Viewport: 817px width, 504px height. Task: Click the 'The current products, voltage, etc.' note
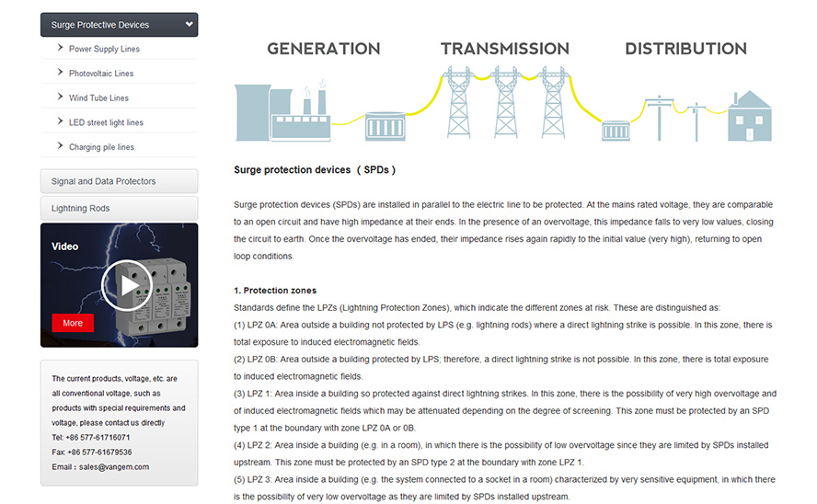(x=119, y=400)
